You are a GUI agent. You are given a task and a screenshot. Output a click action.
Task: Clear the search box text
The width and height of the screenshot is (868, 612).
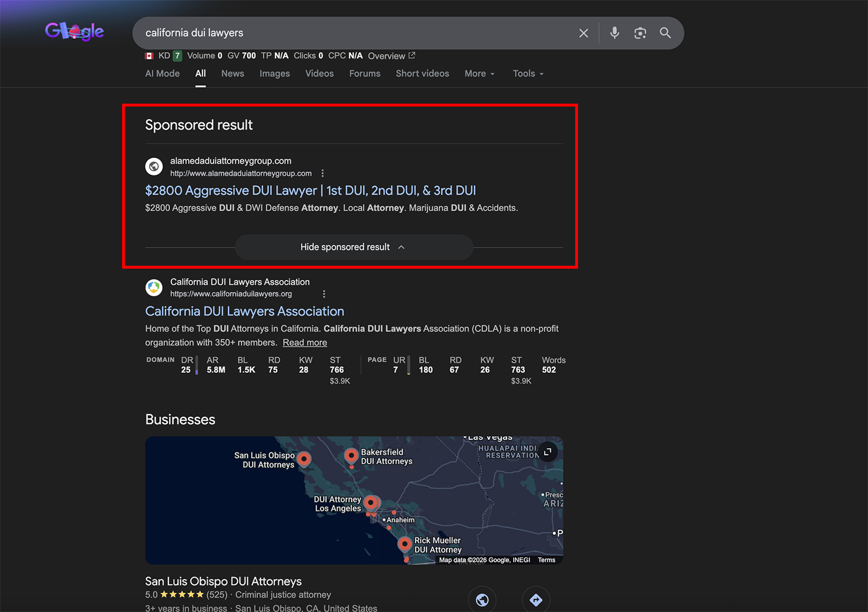tap(583, 33)
